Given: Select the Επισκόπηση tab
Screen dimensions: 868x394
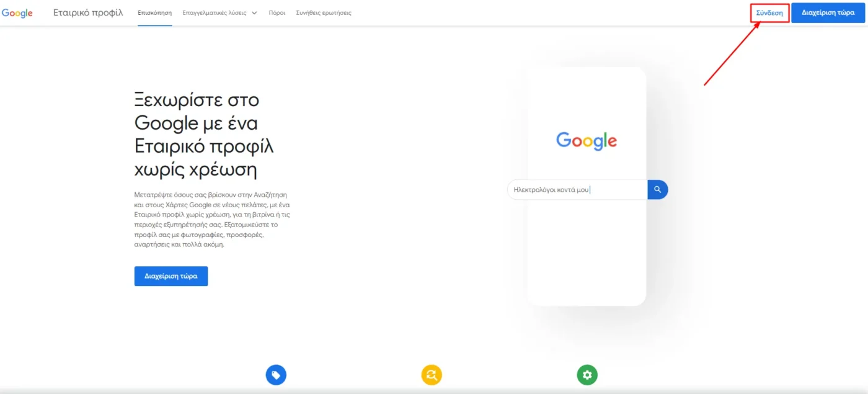Looking at the screenshot, I should coord(154,13).
